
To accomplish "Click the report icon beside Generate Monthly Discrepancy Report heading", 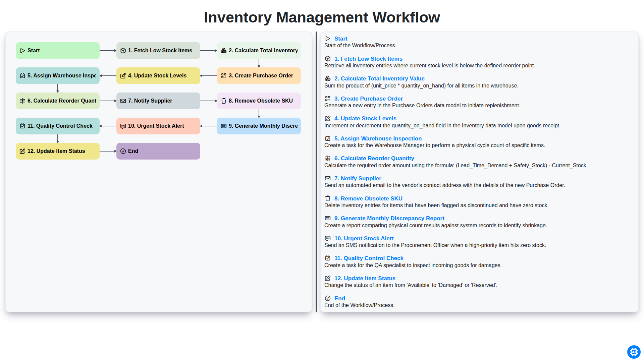I will (x=328, y=218).
